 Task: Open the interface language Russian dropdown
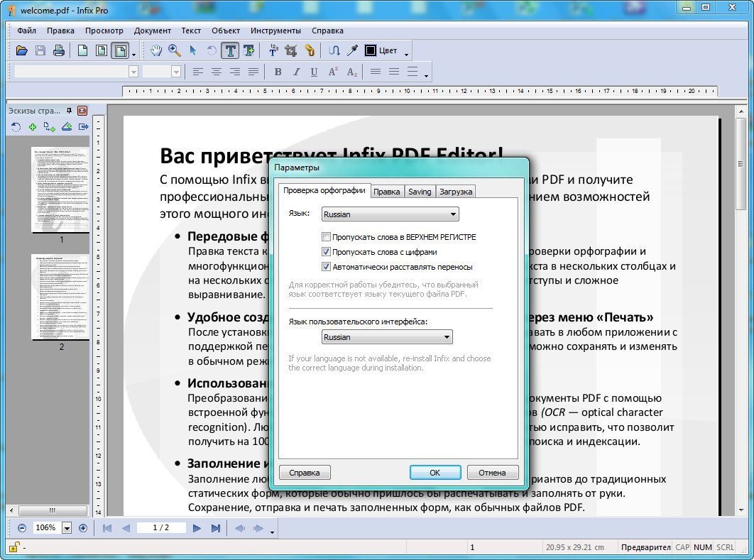[387, 337]
